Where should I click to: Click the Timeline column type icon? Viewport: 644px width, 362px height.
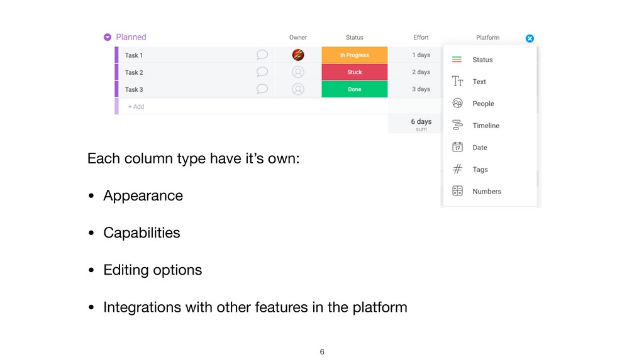click(x=457, y=126)
